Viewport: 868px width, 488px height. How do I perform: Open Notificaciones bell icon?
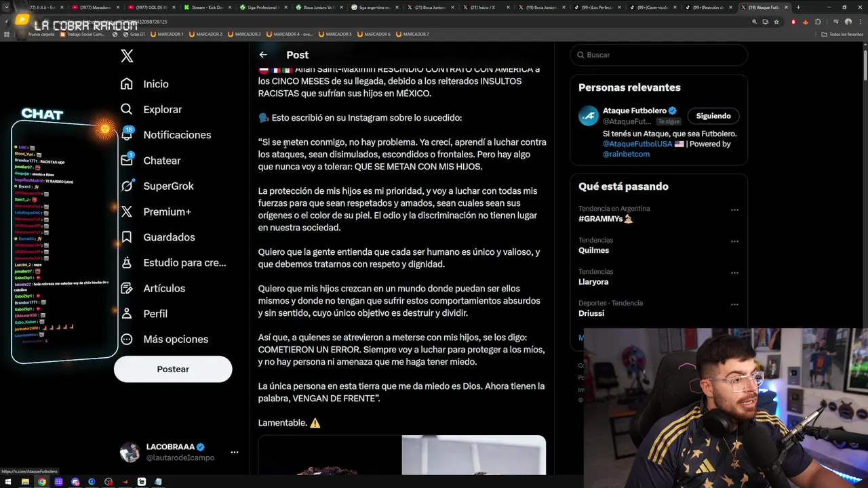(x=127, y=135)
